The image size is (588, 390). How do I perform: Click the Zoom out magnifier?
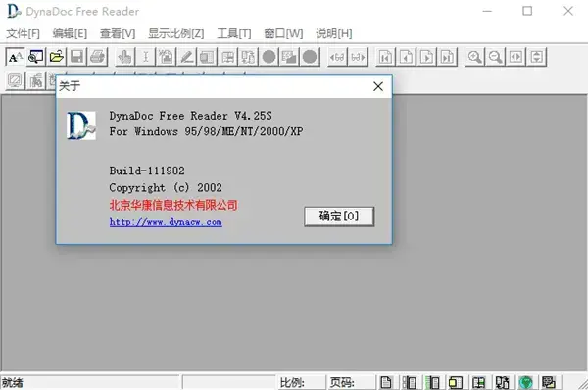coord(495,57)
